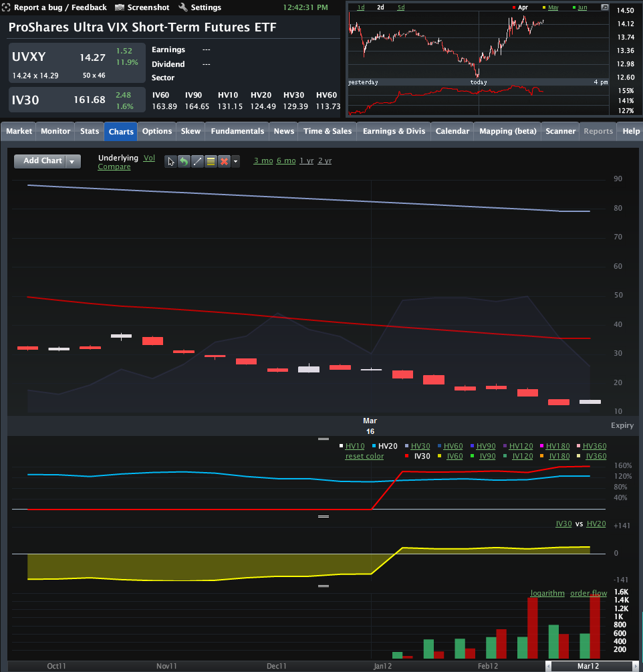Toggle the HV60 series in legend
Screen dimensions: 643x672
pos(453,446)
